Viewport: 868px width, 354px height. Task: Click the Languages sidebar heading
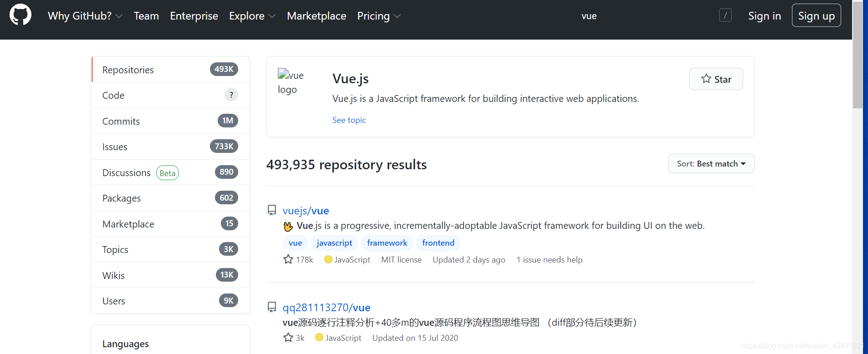pyautogui.click(x=126, y=344)
